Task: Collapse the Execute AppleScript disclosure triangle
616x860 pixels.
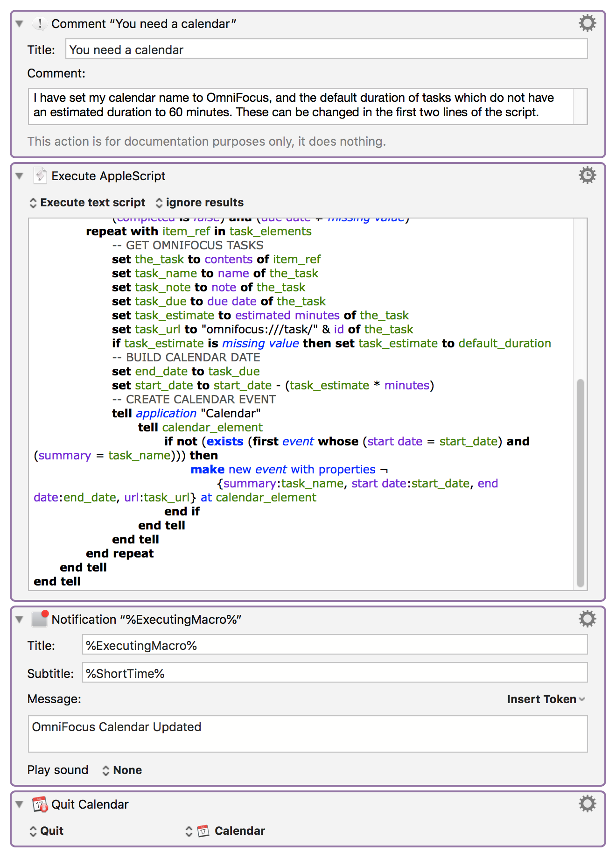Action: 19,176
